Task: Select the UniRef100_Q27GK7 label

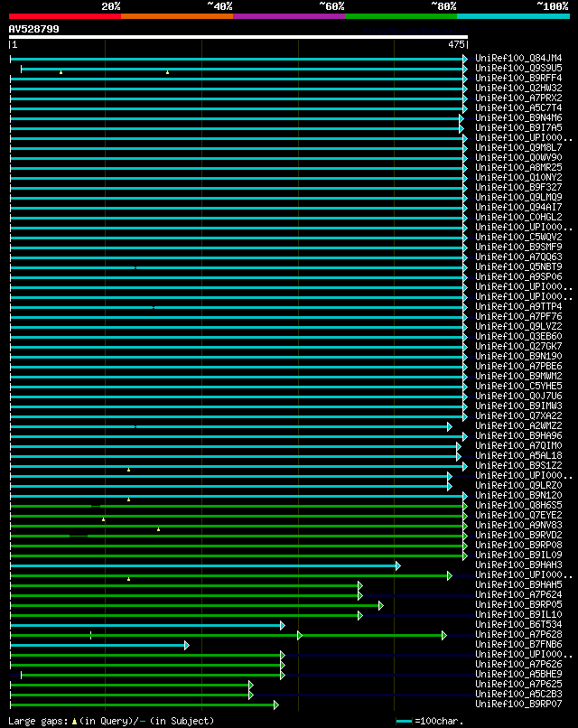Action: pos(518,346)
